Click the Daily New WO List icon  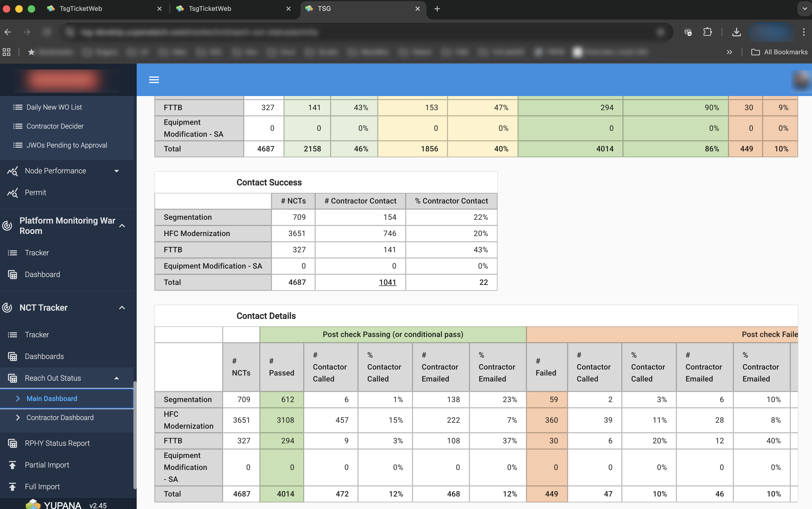tap(18, 107)
